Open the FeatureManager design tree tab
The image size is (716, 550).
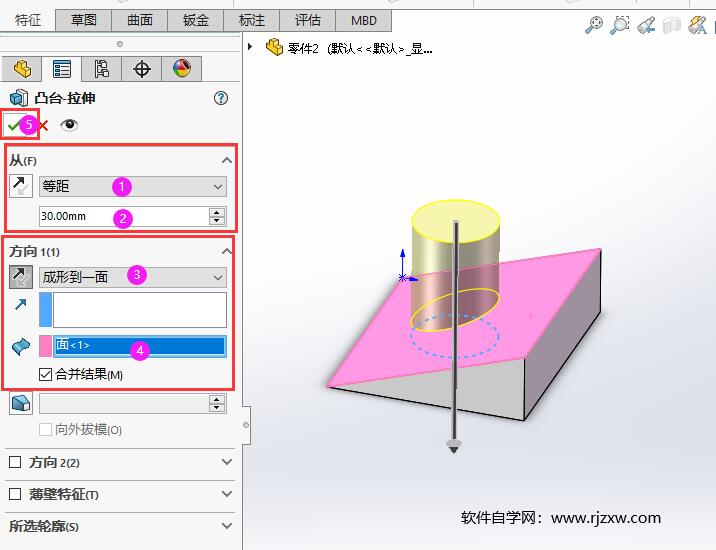[x=22, y=69]
